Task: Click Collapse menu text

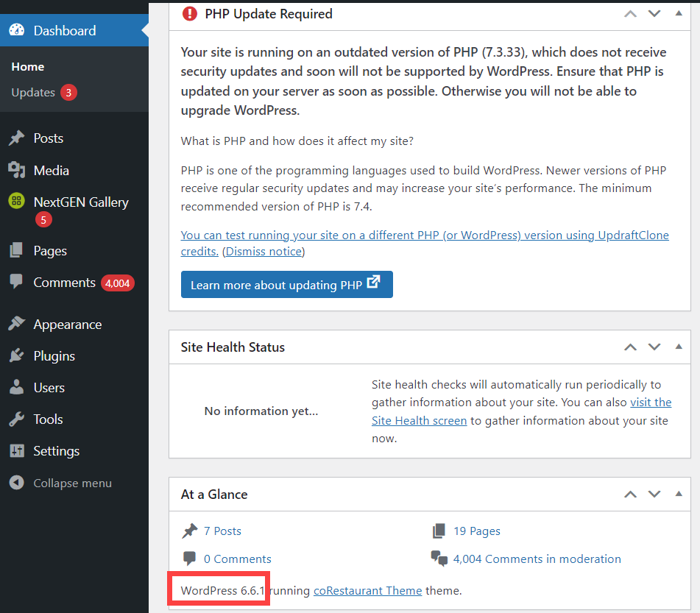Action: coord(72,483)
